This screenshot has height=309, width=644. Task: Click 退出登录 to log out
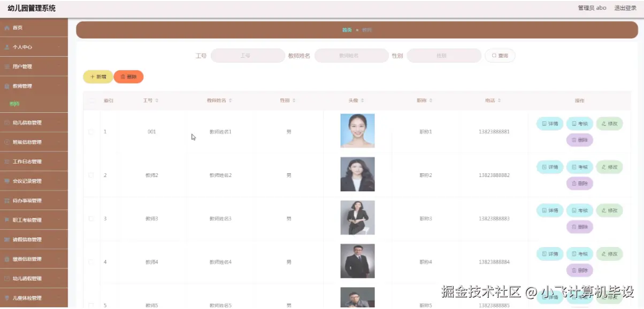point(625,7)
